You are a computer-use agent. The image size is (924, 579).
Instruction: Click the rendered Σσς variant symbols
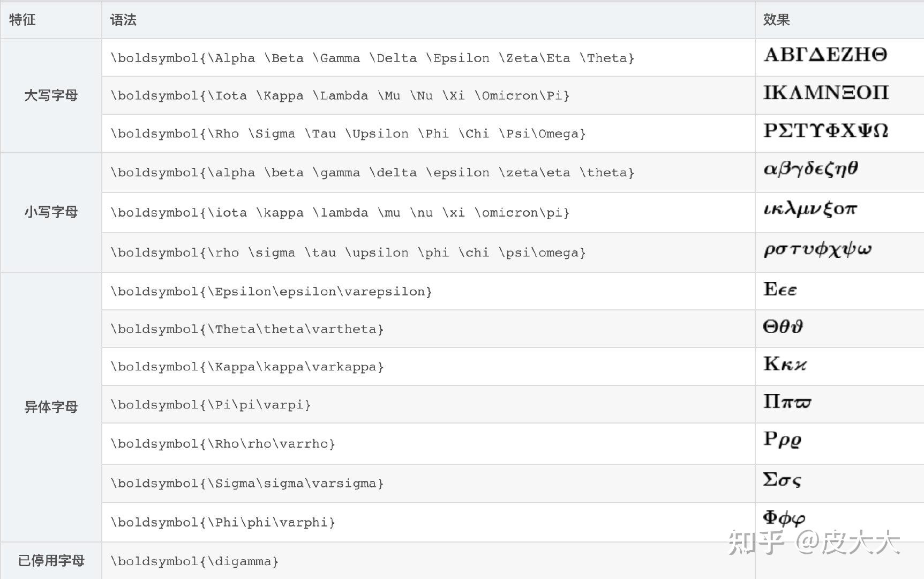point(782,479)
